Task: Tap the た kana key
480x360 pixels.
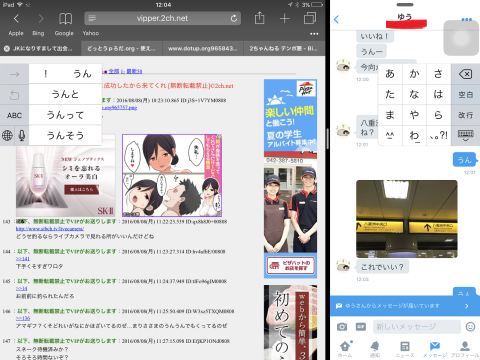Action: (x=390, y=94)
